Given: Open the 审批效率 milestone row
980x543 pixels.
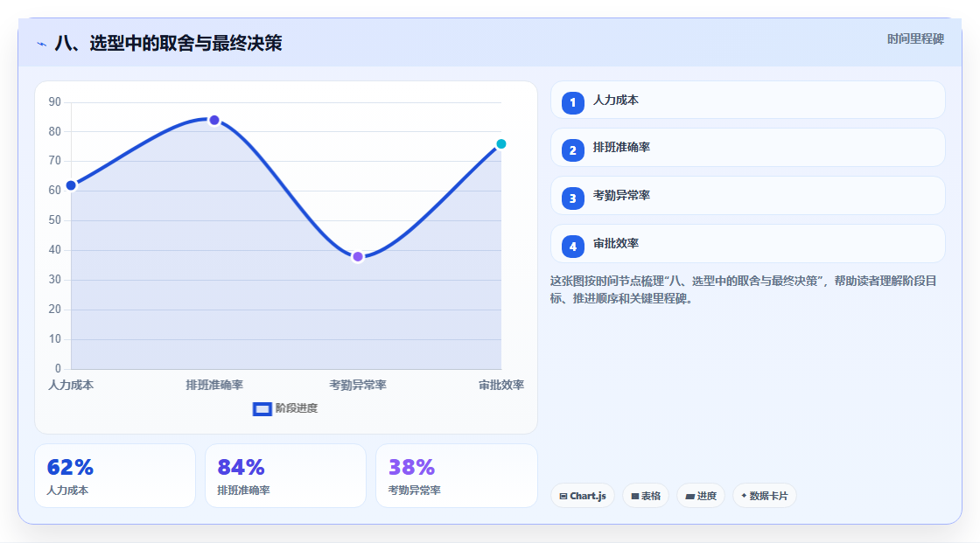Looking at the screenshot, I should [747, 244].
